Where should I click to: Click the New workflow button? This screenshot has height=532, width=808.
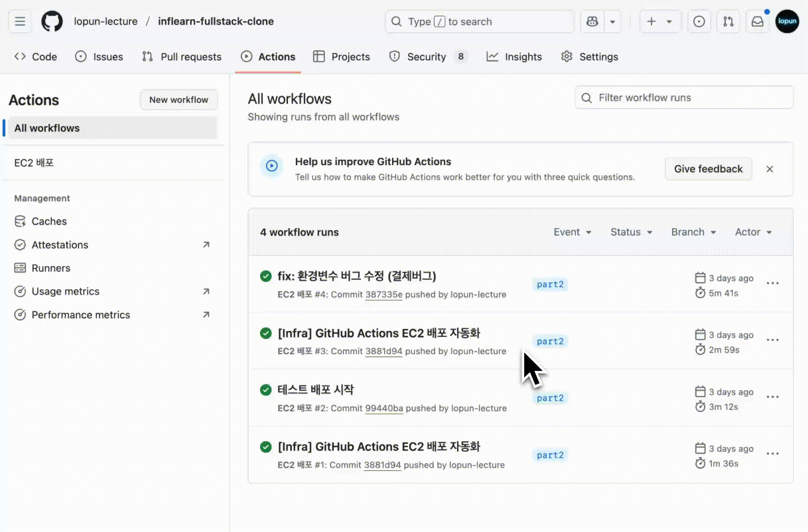[179, 100]
